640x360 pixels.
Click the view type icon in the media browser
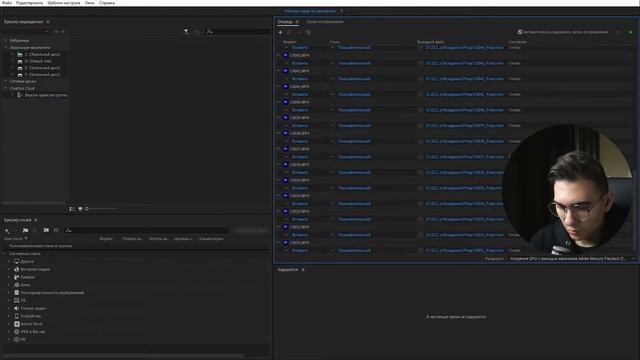(x=197, y=31)
